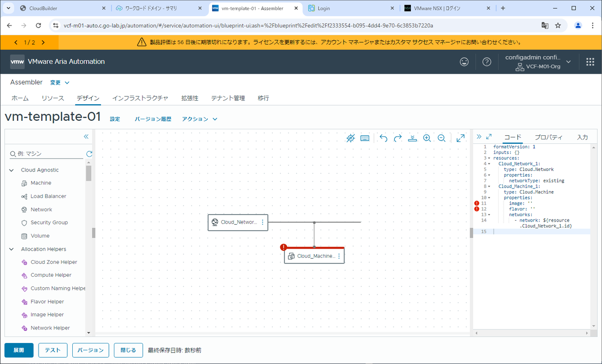Click the translate page icon in address bar

[x=545, y=25]
